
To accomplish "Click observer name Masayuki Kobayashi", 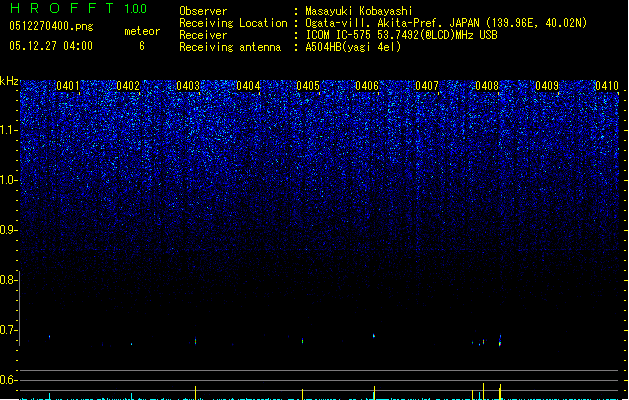I will pyautogui.click(x=359, y=11).
